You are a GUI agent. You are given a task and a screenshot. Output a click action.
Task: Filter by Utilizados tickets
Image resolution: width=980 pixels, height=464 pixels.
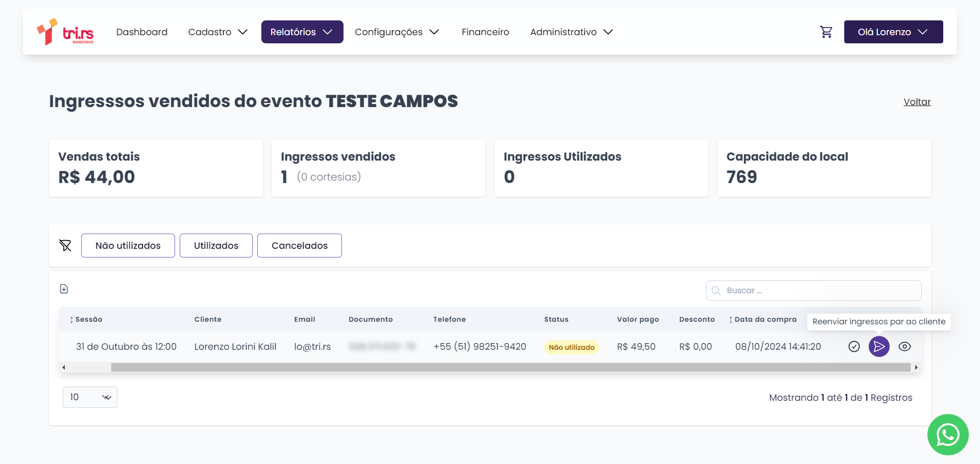[x=216, y=246]
